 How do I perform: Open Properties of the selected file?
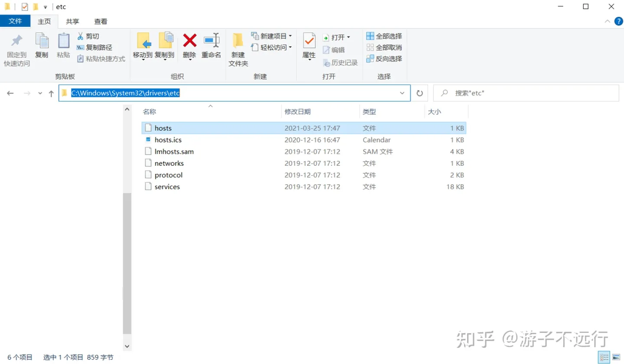click(x=309, y=46)
